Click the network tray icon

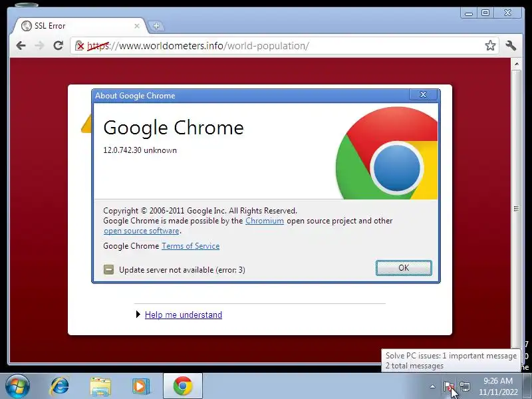tap(465, 386)
